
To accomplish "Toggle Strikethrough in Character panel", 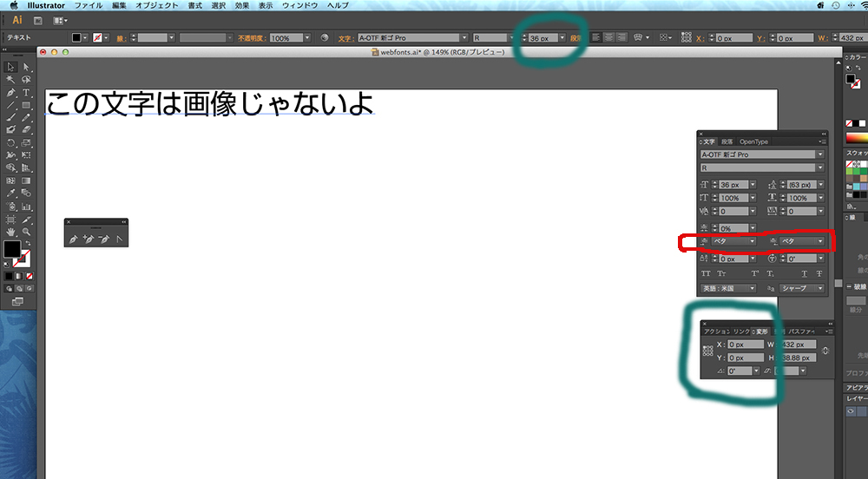I will coord(819,273).
